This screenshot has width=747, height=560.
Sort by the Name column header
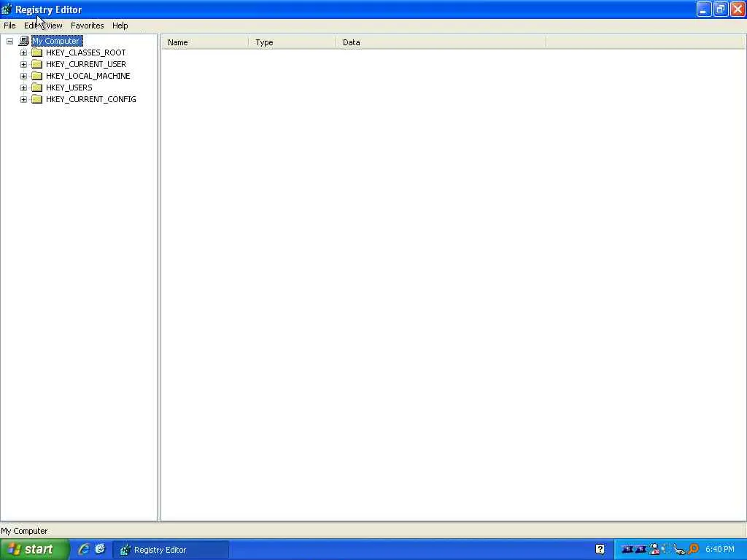(205, 42)
